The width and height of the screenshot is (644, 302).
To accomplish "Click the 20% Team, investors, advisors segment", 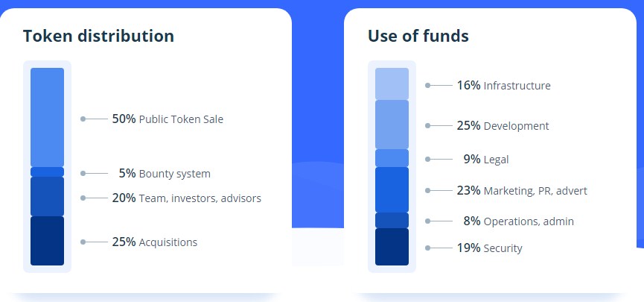I will 47,197.
